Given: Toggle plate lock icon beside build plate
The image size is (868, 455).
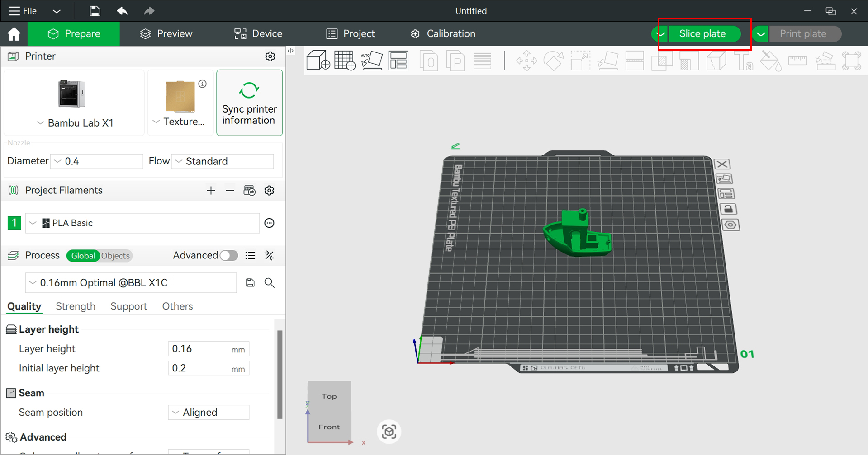Looking at the screenshot, I should point(728,209).
